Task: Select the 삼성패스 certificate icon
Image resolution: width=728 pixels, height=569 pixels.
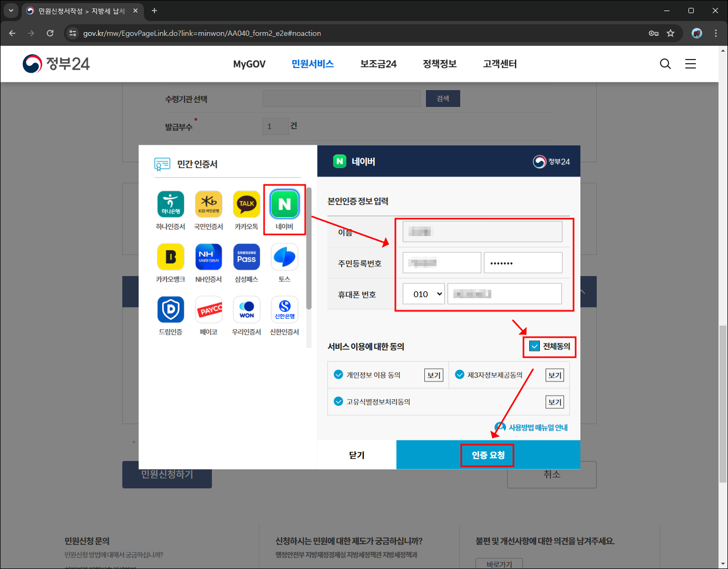Action: [247, 257]
